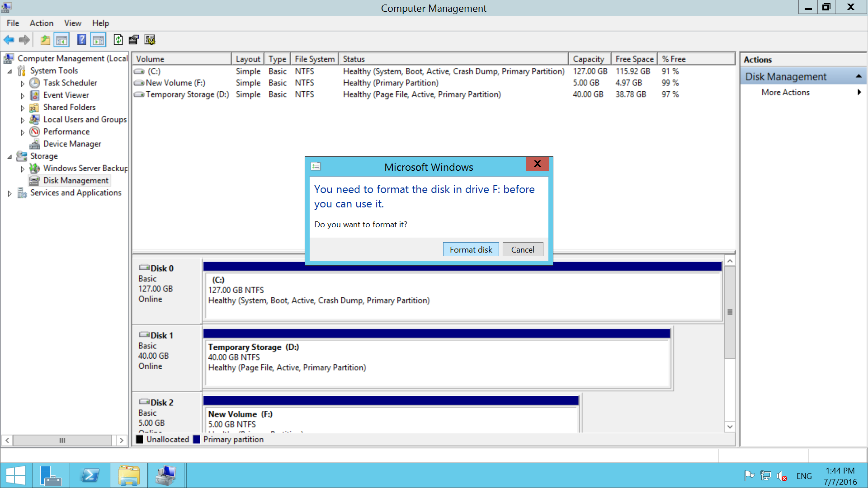Screen dimensions: 868x488
Task: Click the network tray icon
Action: pyautogui.click(x=765, y=475)
